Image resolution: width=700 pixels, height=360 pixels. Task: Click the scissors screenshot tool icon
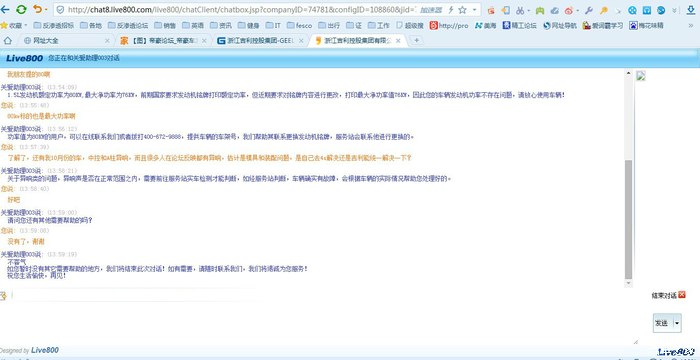click(x=520, y=10)
